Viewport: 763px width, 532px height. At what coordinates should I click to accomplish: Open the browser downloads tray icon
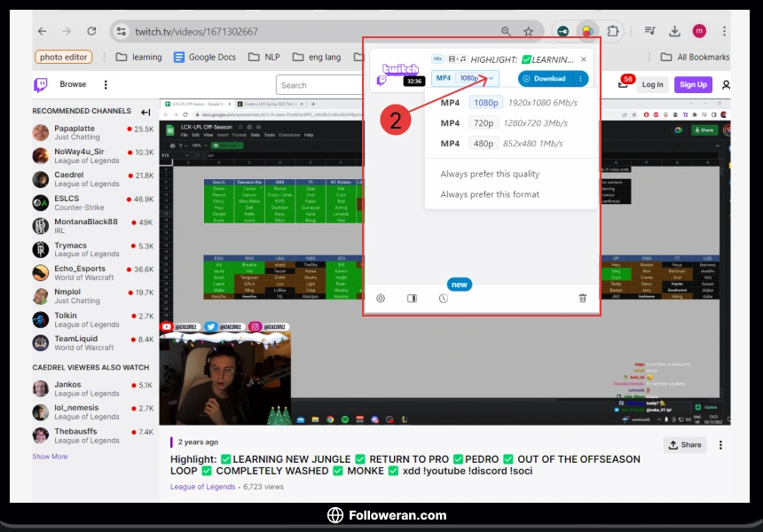point(674,31)
